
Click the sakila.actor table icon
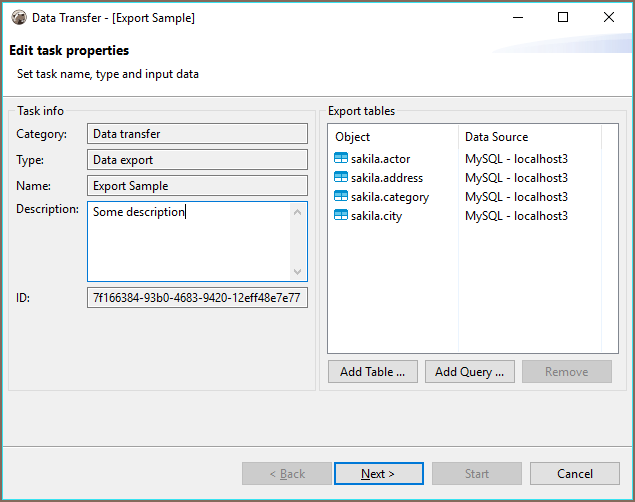click(x=341, y=158)
